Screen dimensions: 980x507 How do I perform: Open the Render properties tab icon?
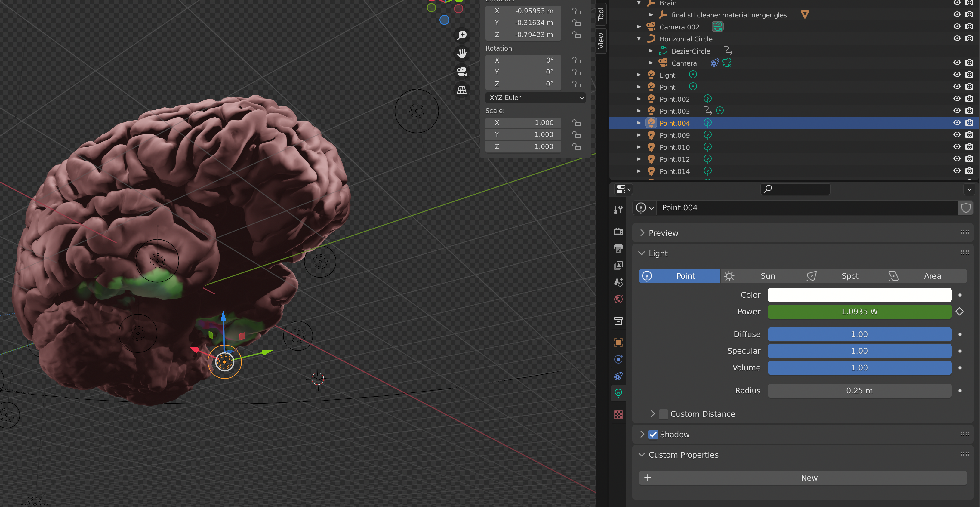(618, 231)
